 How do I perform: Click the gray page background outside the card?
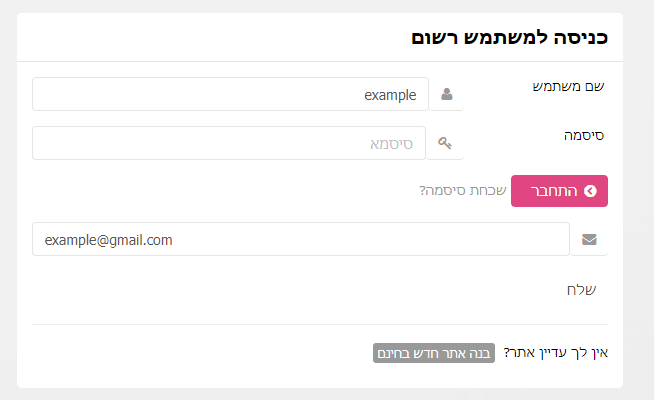tap(639, 200)
